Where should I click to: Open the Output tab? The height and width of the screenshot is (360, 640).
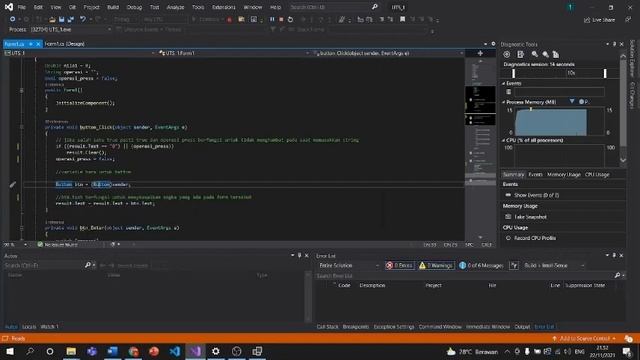[x=522, y=327]
